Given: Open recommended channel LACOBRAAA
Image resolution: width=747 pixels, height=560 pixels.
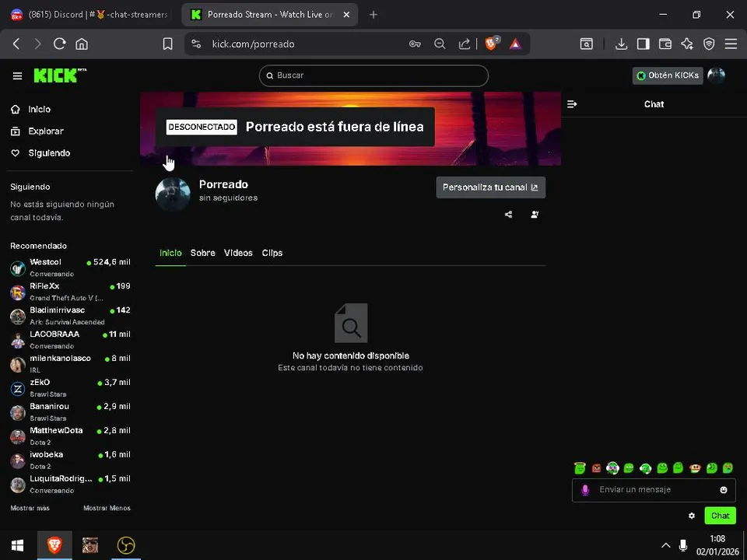Looking at the screenshot, I should tap(70, 340).
